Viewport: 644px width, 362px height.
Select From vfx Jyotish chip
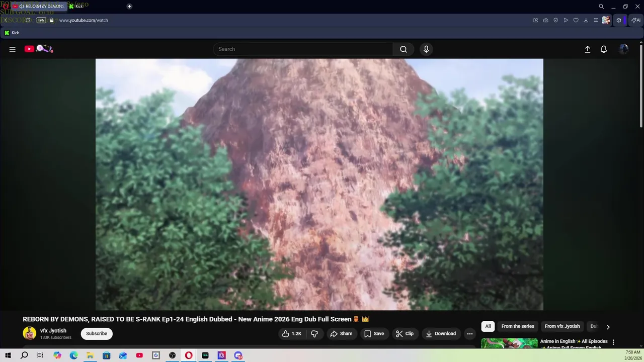pos(562,326)
